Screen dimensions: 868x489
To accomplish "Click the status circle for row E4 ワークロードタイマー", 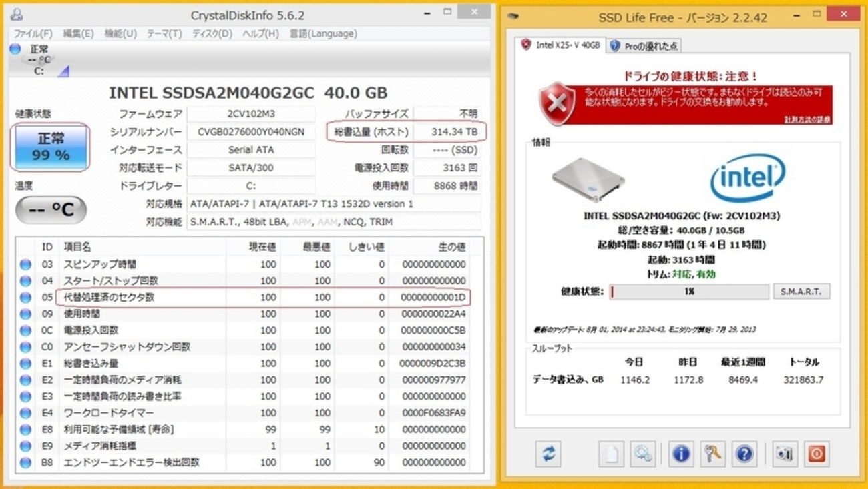I will tap(25, 413).
